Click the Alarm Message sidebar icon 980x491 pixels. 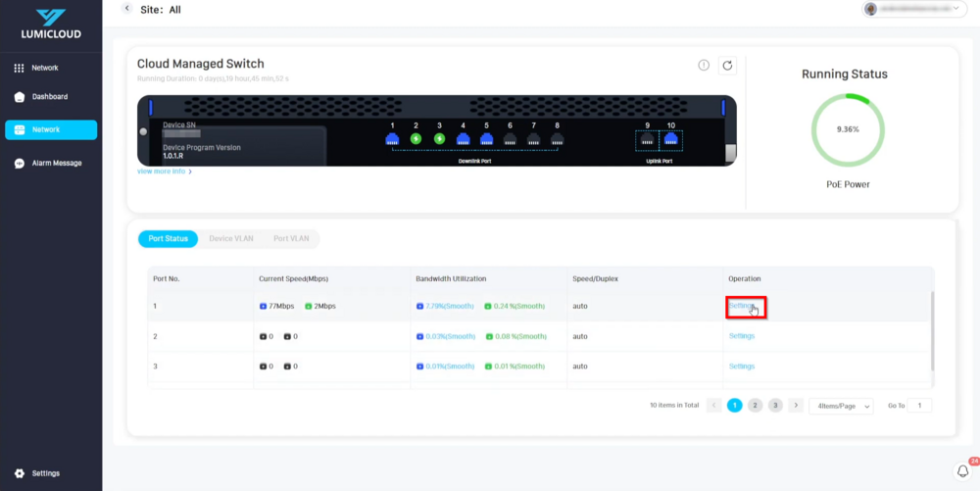(20, 164)
